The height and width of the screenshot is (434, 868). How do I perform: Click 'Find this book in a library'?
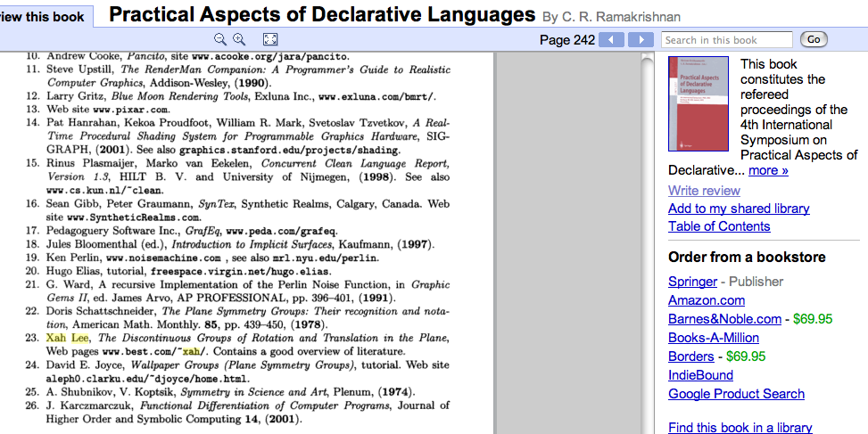click(x=740, y=428)
